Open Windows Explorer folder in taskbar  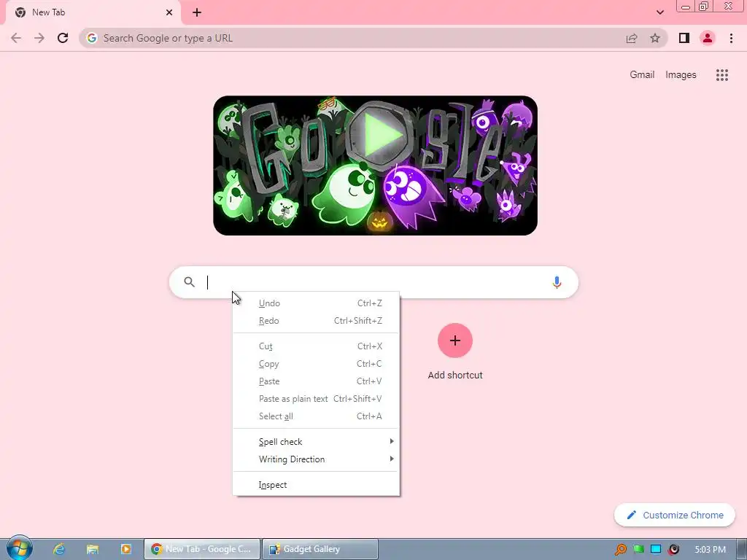(x=93, y=549)
